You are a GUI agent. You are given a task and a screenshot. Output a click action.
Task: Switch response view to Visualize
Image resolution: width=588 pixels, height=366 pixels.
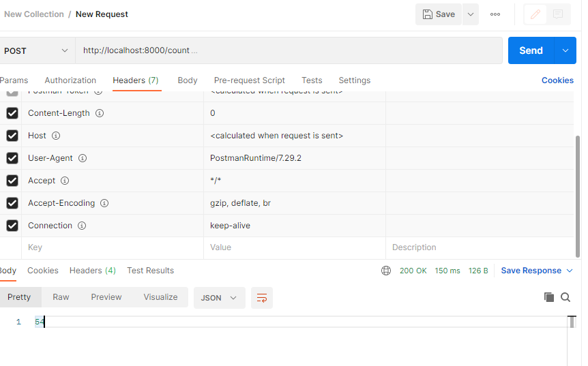[160, 297]
